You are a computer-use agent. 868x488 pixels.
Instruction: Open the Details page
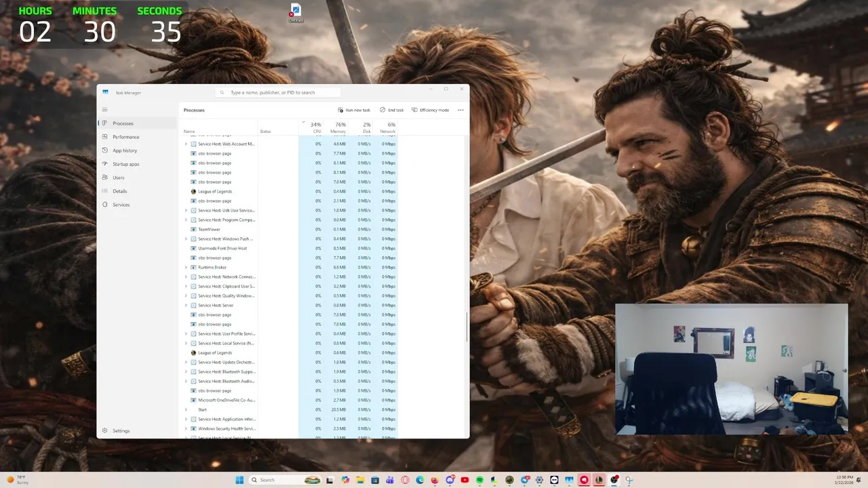tap(138, 191)
